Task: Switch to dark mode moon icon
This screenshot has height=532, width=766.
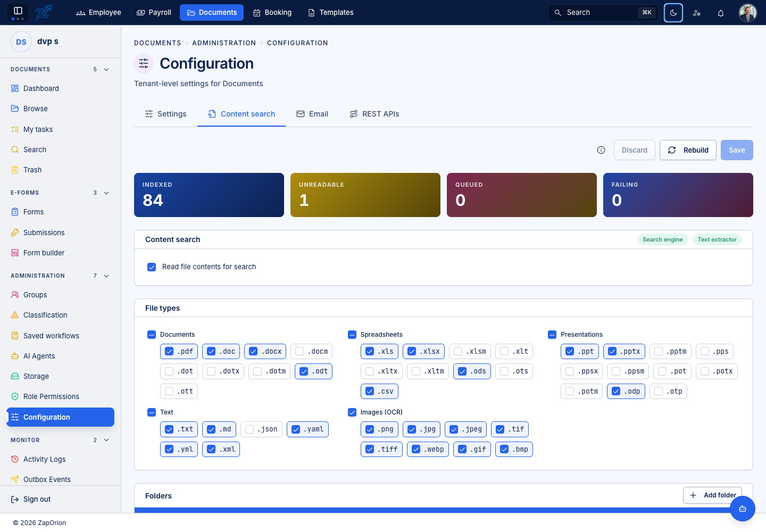Action: pyautogui.click(x=673, y=13)
